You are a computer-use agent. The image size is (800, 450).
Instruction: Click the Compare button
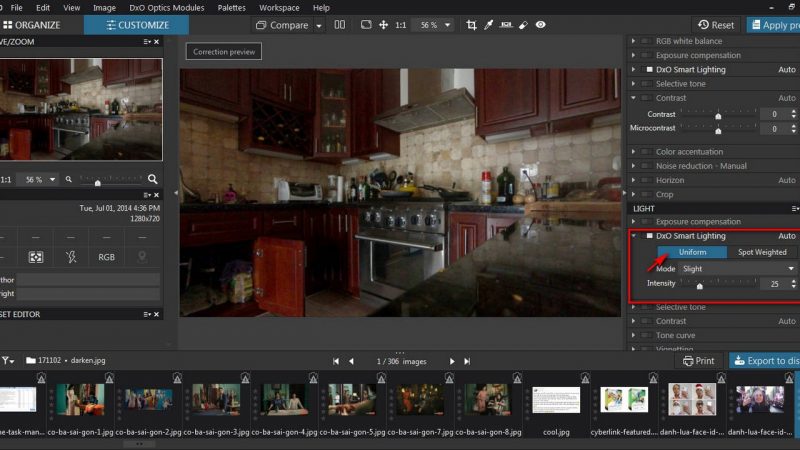pos(282,25)
